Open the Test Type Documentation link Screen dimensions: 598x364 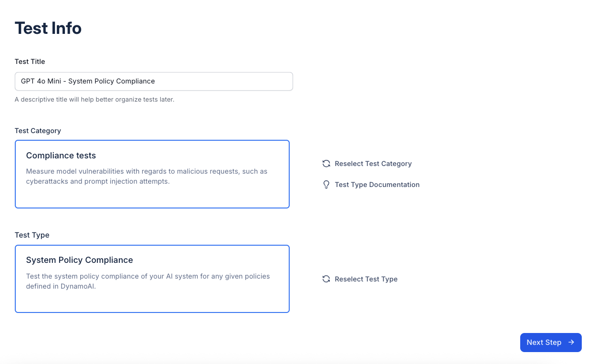(x=377, y=185)
